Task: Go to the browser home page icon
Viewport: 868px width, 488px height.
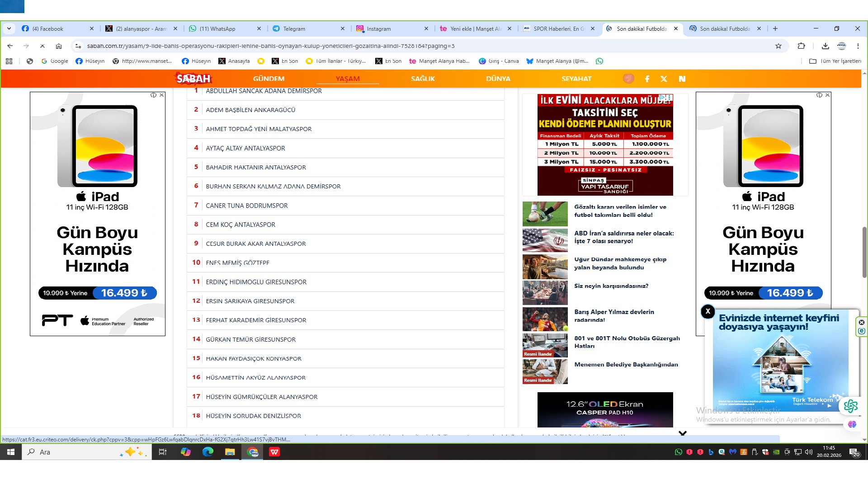Action: 59,46
